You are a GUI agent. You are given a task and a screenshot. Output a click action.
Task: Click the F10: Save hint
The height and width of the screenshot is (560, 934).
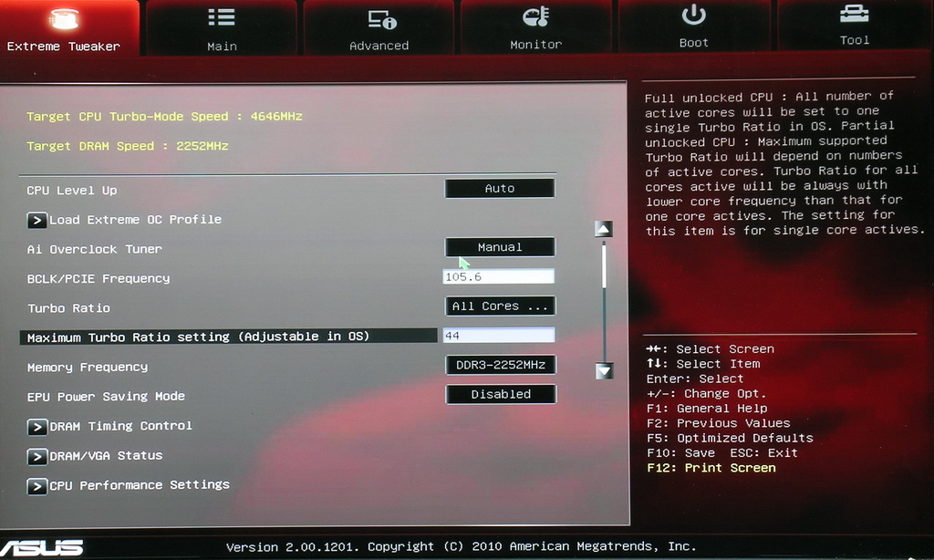click(x=680, y=452)
